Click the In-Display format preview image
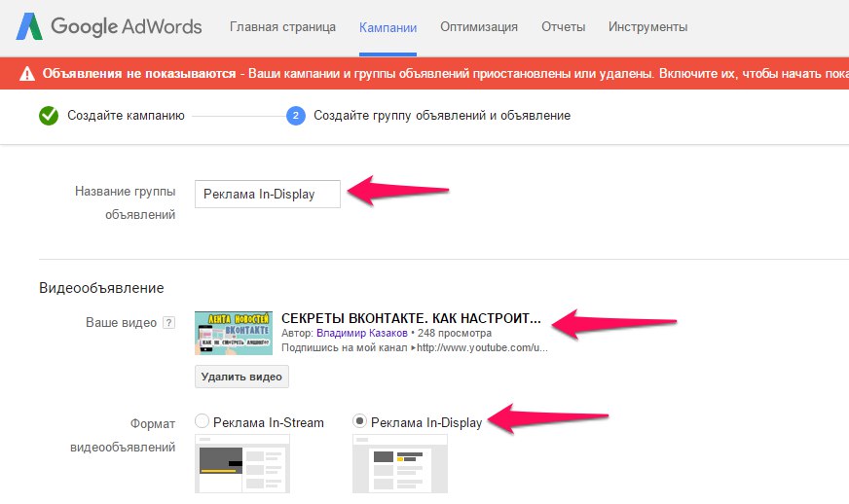This screenshot has width=849, height=504. 400,464
